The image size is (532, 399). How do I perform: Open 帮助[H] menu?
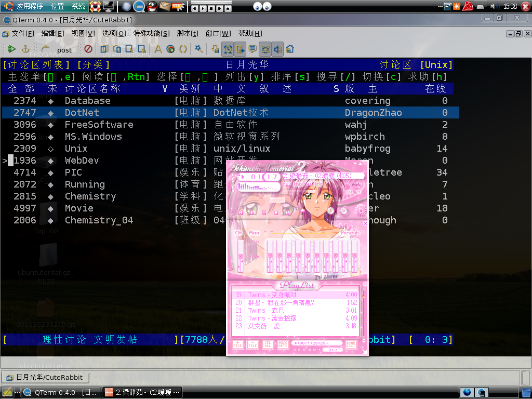pyautogui.click(x=250, y=33)
